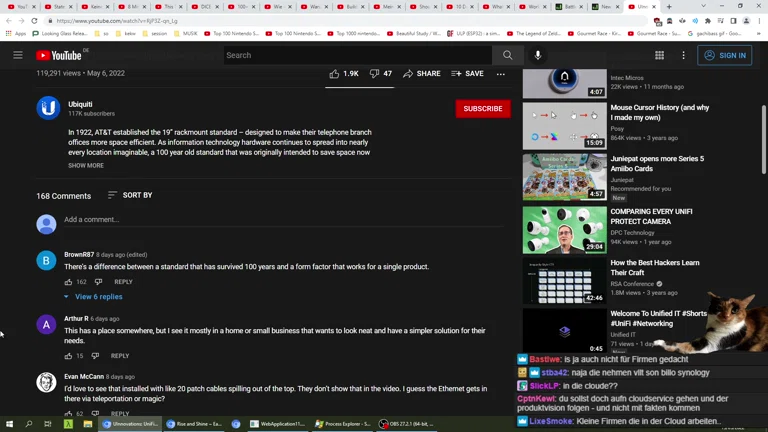The height and width of the screenshot is (432, 768).
Task: Click the page vertical scrollbar
Action: [x=764, y=140]
